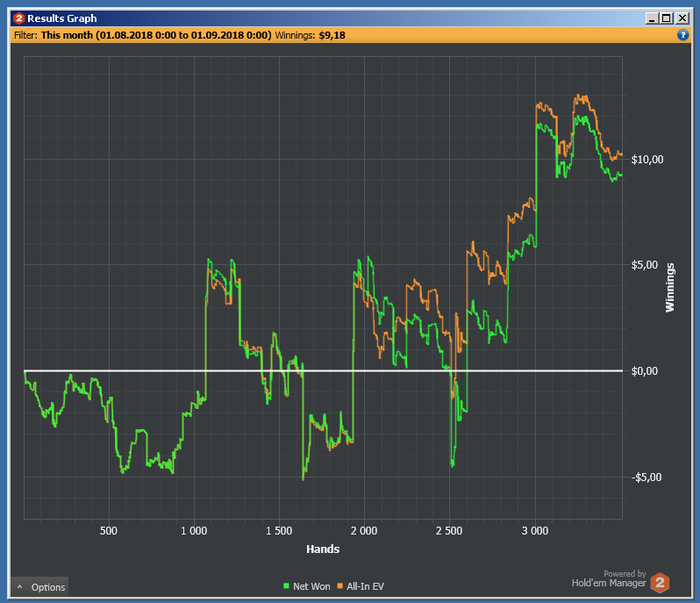Toggle the Net Won legend entry
Image resolution: width=700 pixels, height=603 pixels.
click(307, 586)
